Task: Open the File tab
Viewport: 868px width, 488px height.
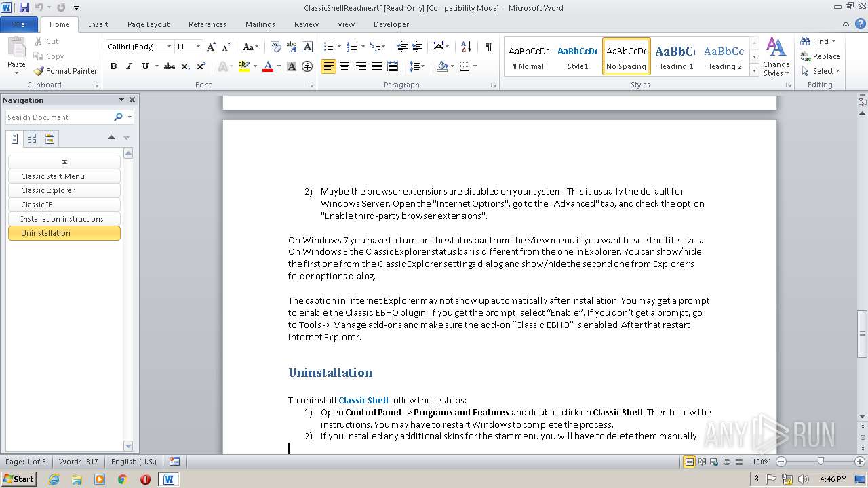Action: pos(19,24)
